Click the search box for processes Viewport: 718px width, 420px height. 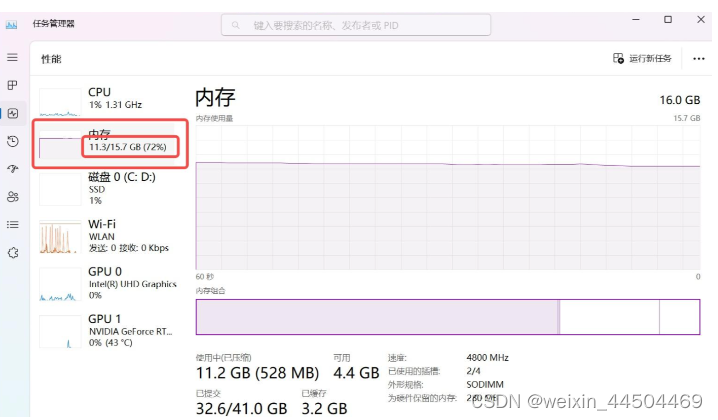pos(356,24)
